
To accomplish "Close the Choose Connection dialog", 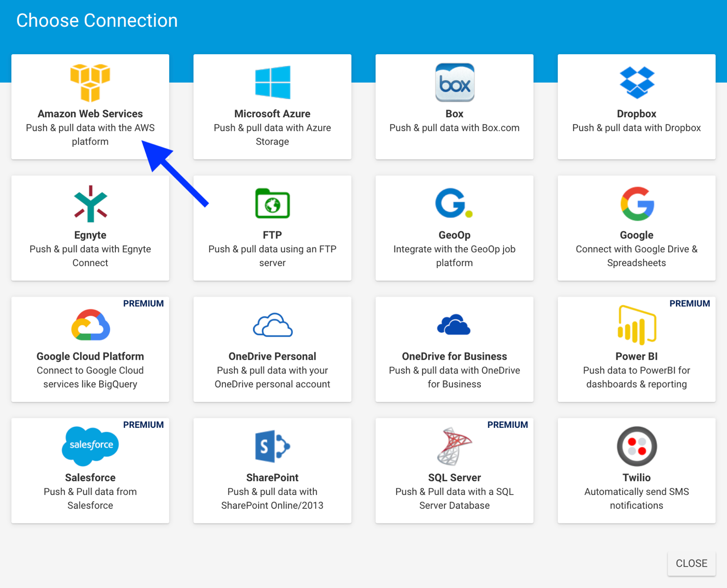I will (691, 563).
